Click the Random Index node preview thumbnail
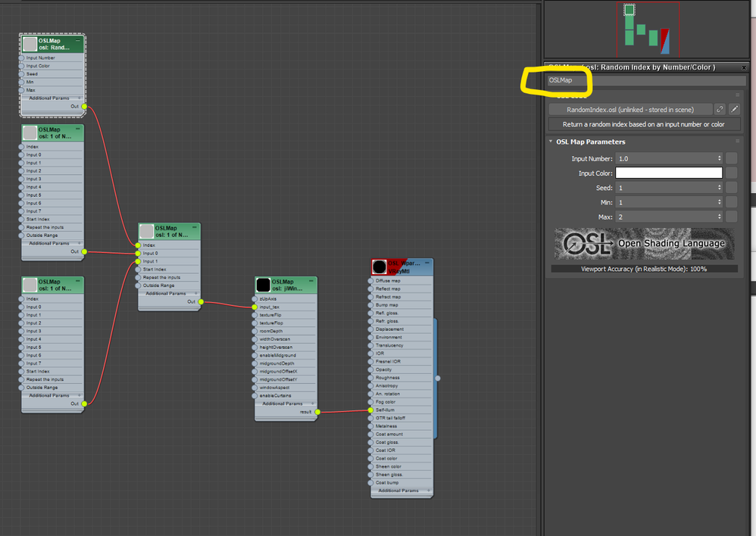 point(30,44)
